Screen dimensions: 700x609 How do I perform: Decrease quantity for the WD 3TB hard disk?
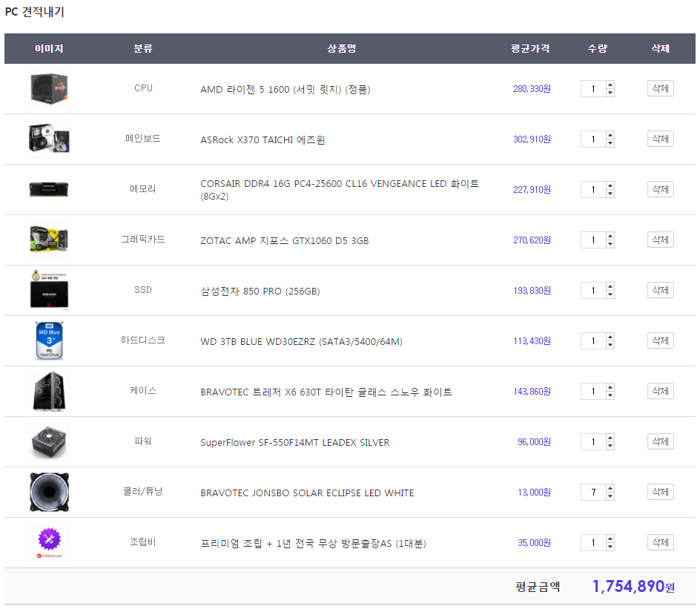610,345
